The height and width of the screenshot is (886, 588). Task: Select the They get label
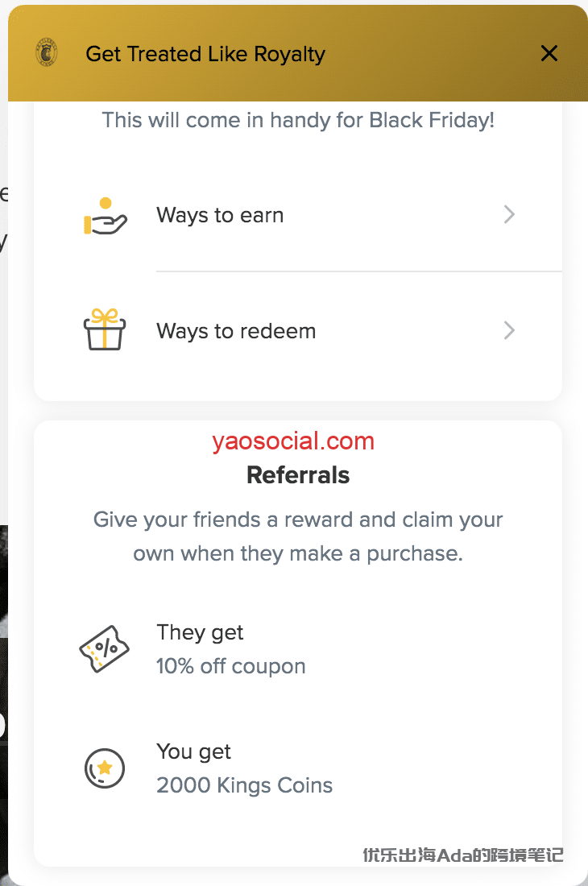pyautogui.click(x=200, y=632)
